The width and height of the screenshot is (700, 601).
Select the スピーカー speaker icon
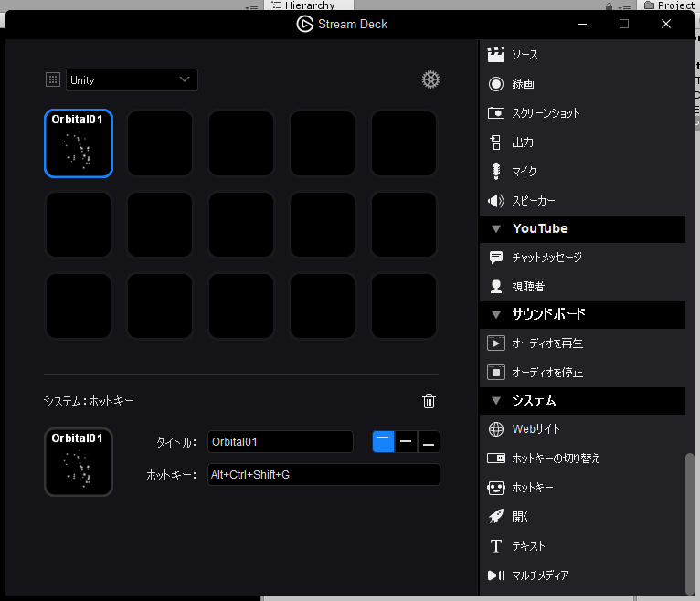point(496,201)
